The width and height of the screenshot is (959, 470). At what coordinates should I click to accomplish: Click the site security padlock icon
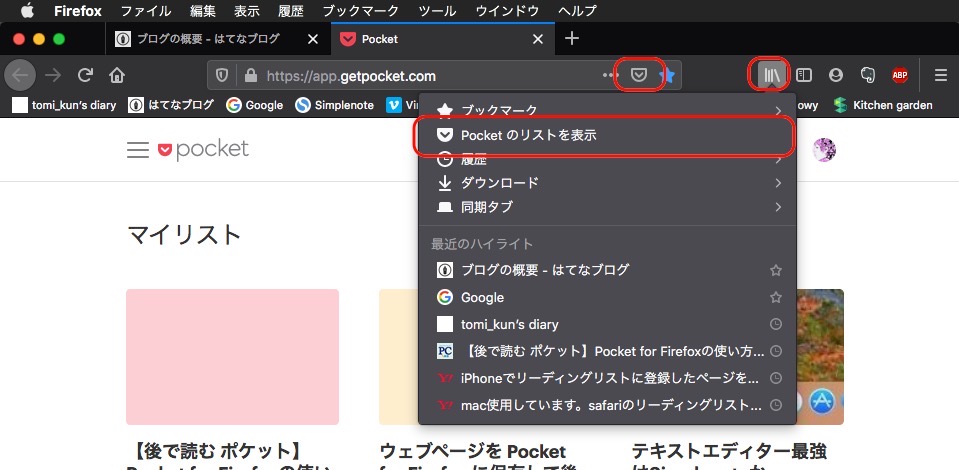(250, 75)
